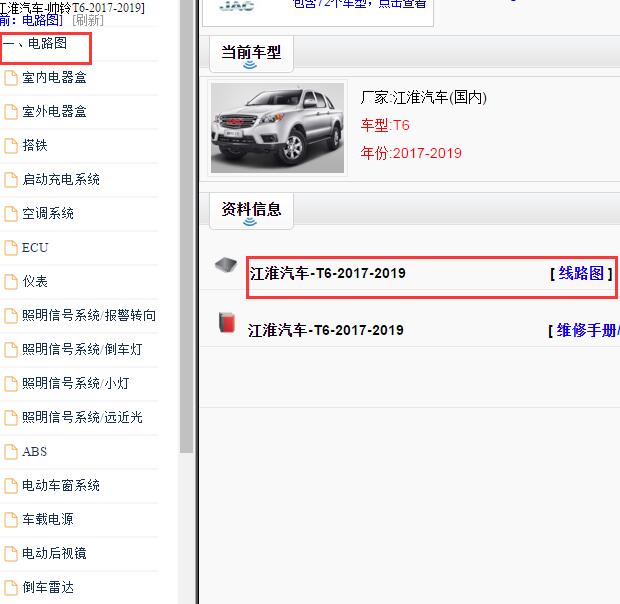Open the 线路图 link for T6-2017-2019
The width and height of the screenshot is (620, 604).
click(581, 273)
